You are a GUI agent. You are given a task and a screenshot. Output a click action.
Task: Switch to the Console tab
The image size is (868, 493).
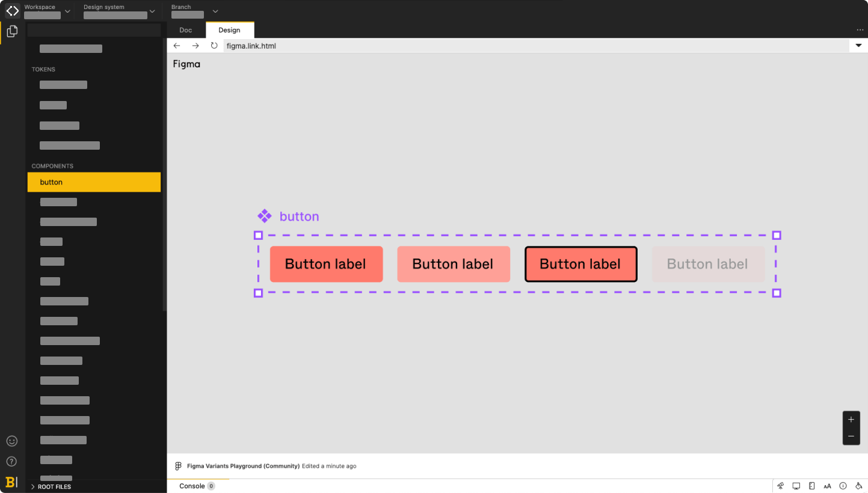[x=192, y=485]
